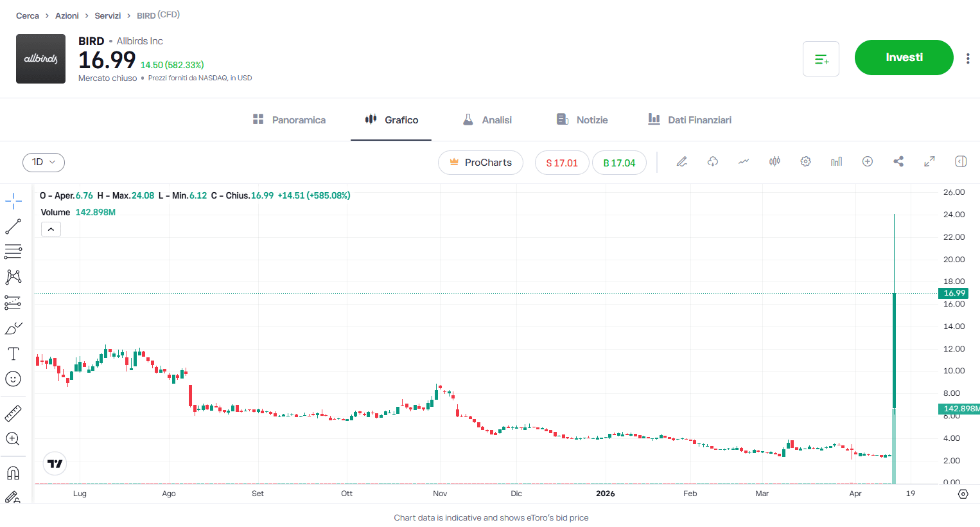
Task: Select the trend line drawing tool
Action: click(13, 226)
